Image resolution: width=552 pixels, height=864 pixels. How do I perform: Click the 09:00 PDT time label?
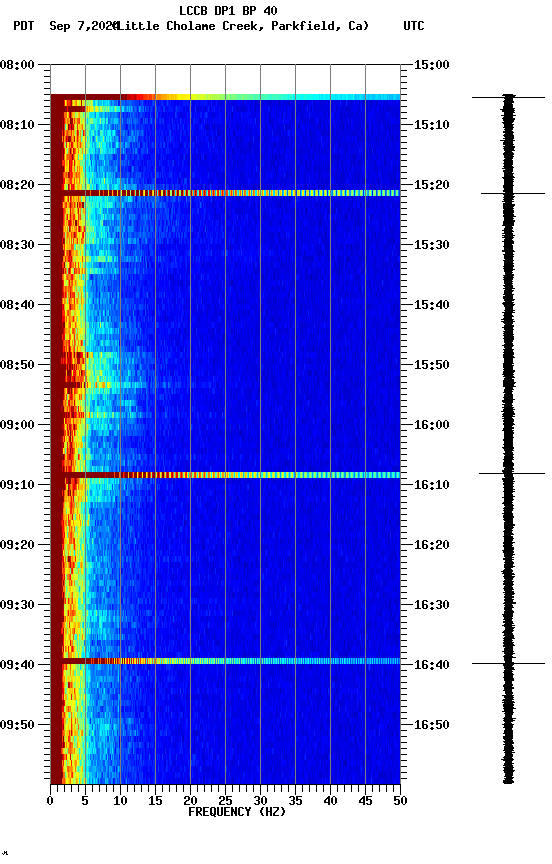coord(17,425)
